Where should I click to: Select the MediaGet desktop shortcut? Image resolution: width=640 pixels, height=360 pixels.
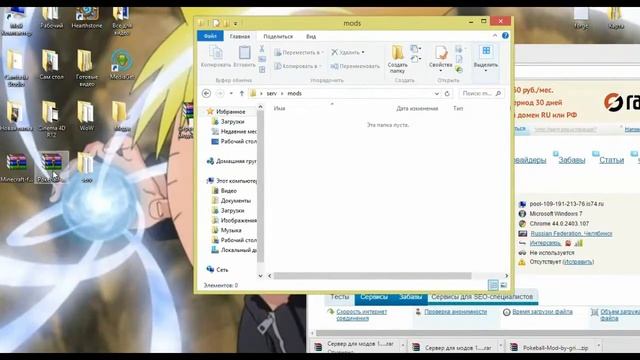[x=122, y=64]
